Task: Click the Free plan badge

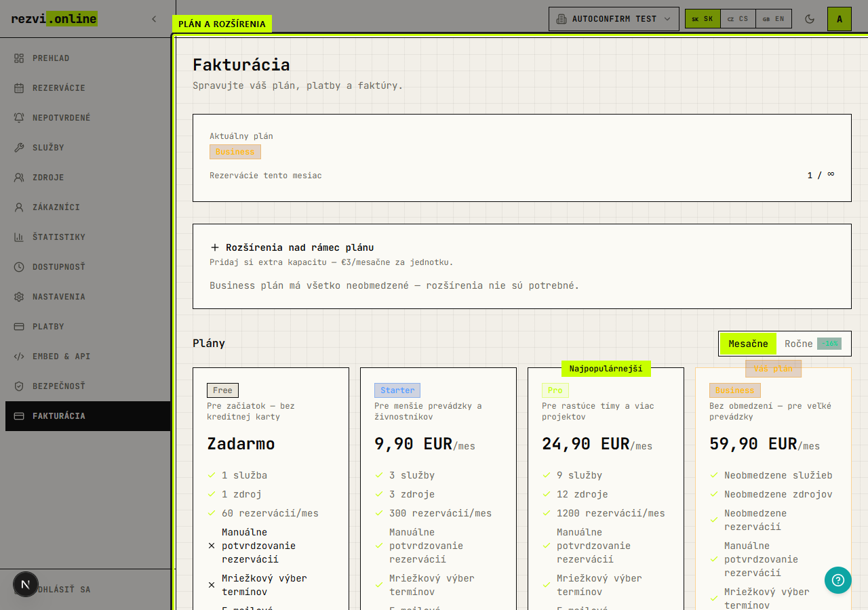Action: (222, 390)
